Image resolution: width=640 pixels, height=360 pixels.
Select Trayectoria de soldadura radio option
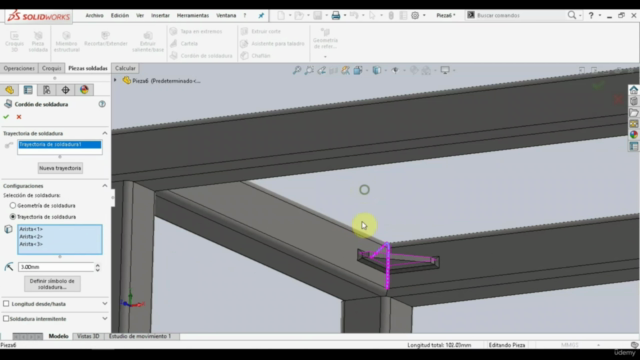click(13, 216)
